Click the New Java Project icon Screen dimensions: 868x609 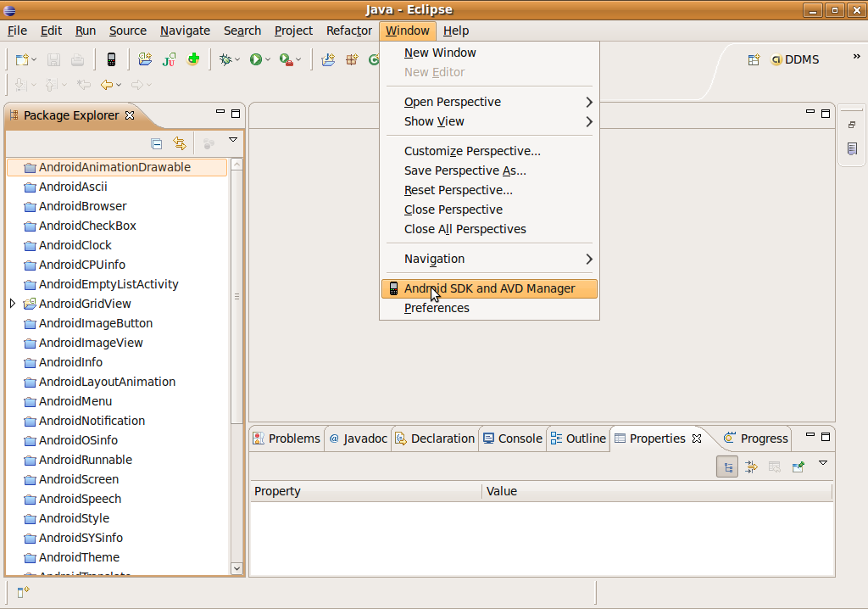point(328,59)
